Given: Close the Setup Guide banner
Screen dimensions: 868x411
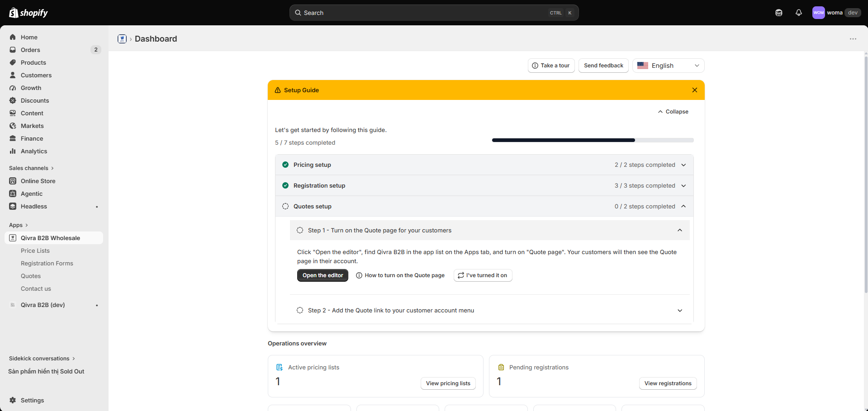Looking at the screenshot, I should pyautogui.click(x=695, y=90).
